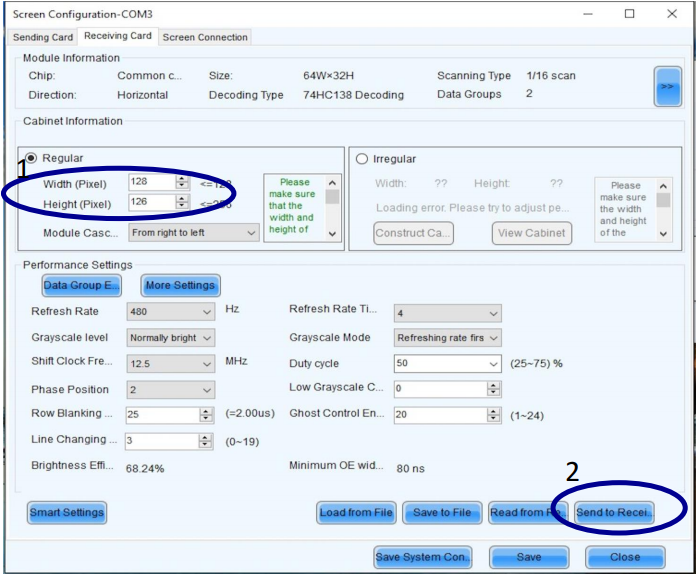Click the 64W×32H size value

pyautogui.click(x=329, y=76)
